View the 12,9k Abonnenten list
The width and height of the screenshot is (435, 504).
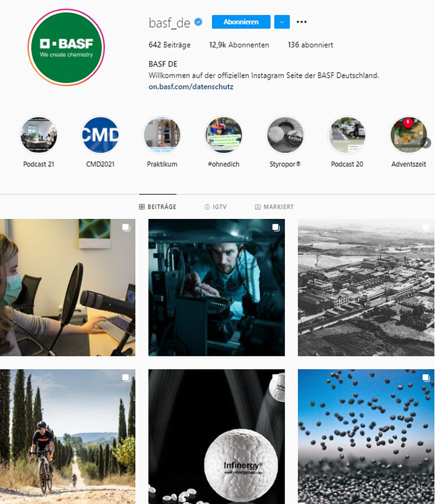[239, 45]
